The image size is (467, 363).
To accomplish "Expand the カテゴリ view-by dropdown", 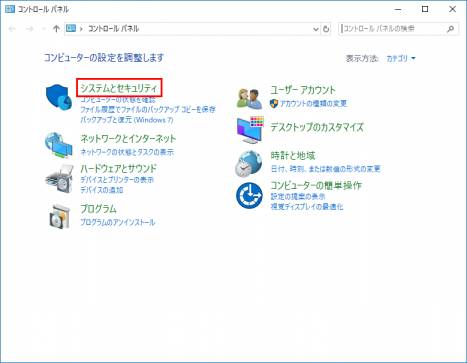I will [x=401, y=58].
